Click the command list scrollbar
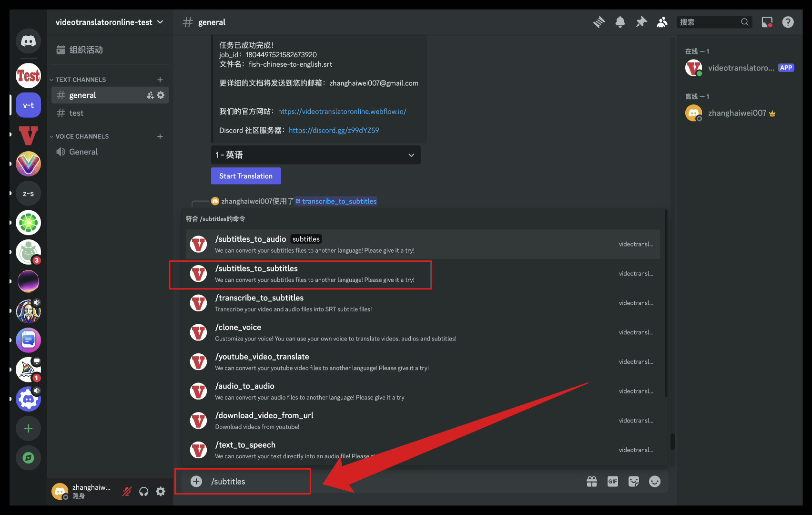 pyautogui.click(x=666, y=303)
